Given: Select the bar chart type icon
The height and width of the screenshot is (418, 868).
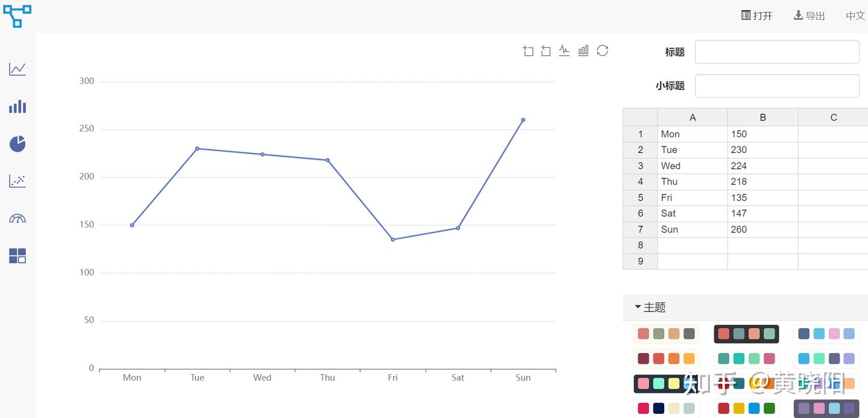Looking at the screenshot, I should click(x=17, y=107).
